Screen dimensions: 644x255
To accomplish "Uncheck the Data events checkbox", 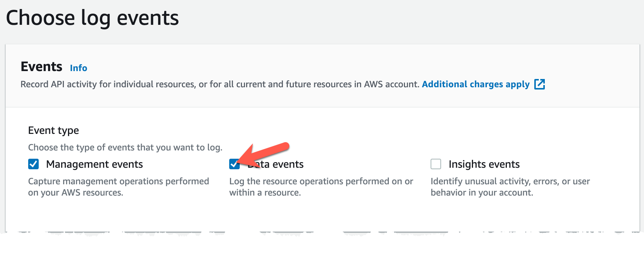I will [234, 164].
